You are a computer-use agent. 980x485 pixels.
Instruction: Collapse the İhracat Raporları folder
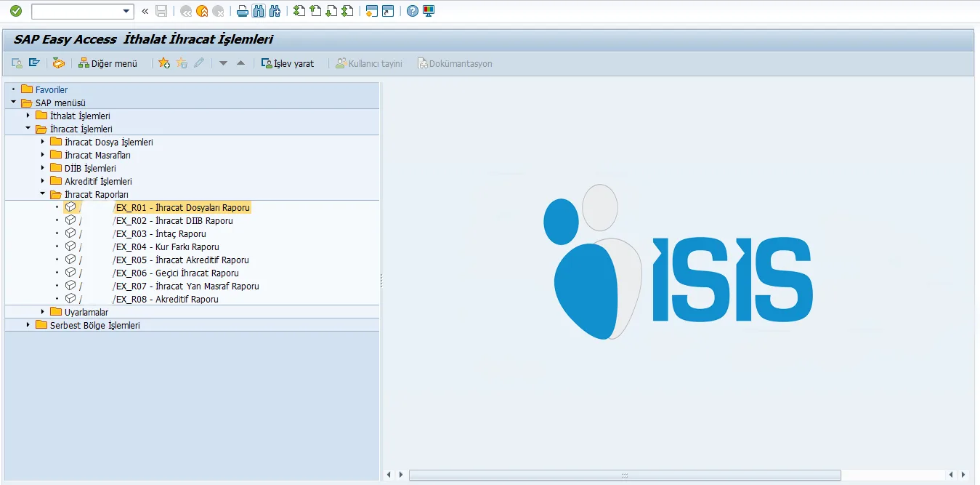[x=42, y=194]
